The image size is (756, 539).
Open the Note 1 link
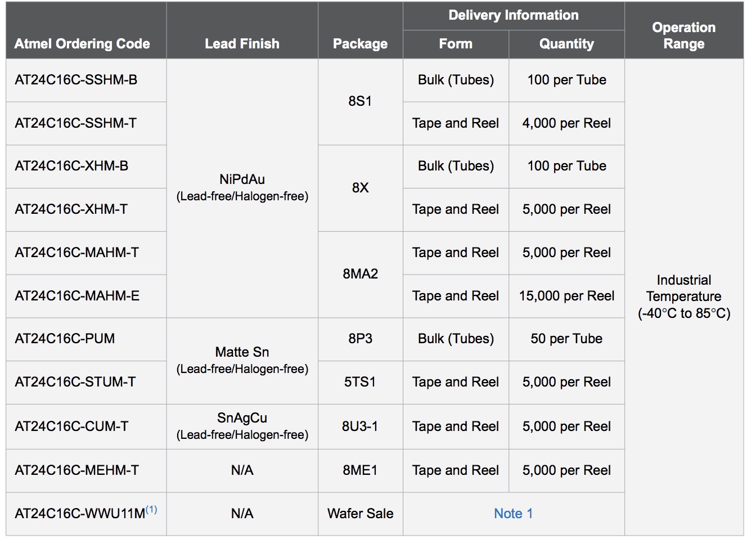513,513
